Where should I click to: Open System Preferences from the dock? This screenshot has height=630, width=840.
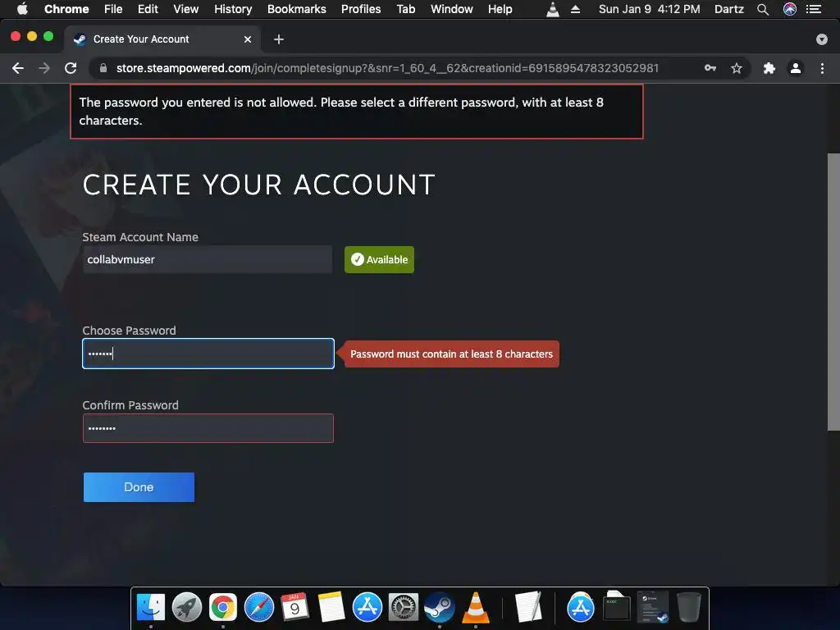click(x=403, y=607)
